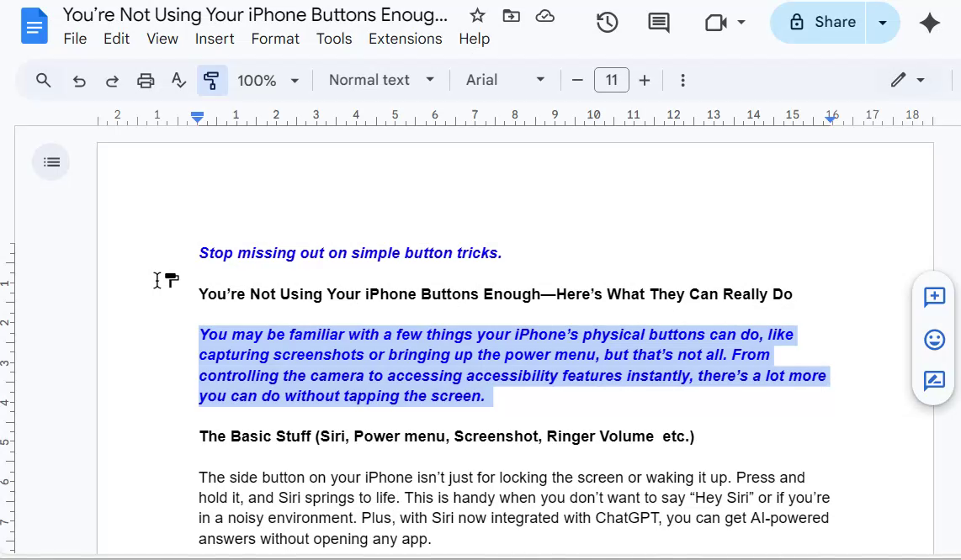961x560 pixels.
Task: Open the Insert menu
Action: pos(215,39)
